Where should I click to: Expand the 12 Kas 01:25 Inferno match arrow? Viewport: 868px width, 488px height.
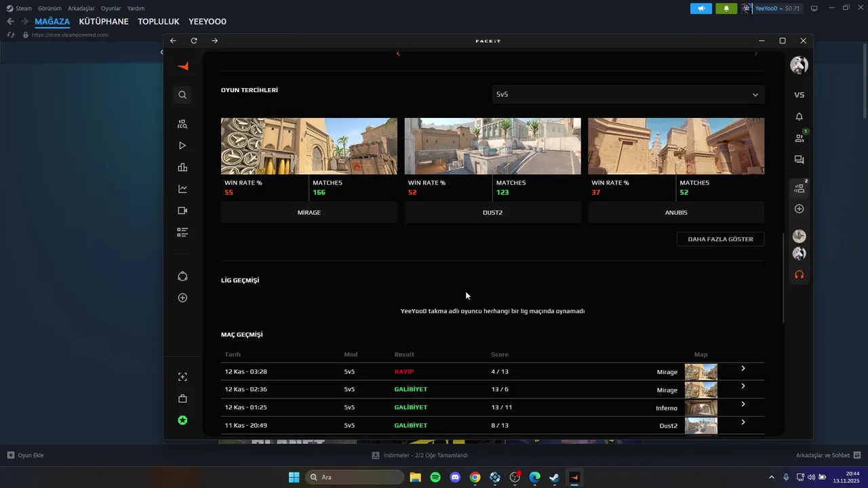click(743, 405)
